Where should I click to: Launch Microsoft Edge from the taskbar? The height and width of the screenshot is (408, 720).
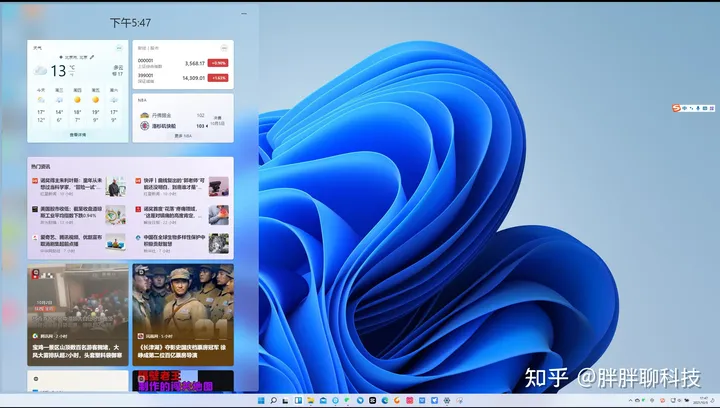(385, 401)
